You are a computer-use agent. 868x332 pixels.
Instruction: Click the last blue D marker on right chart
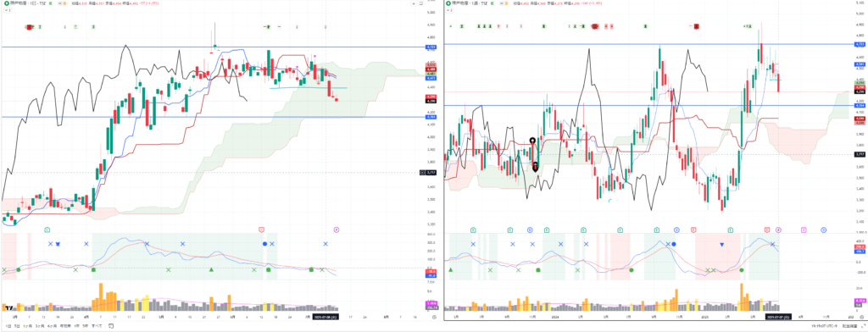tap(824, 230)
